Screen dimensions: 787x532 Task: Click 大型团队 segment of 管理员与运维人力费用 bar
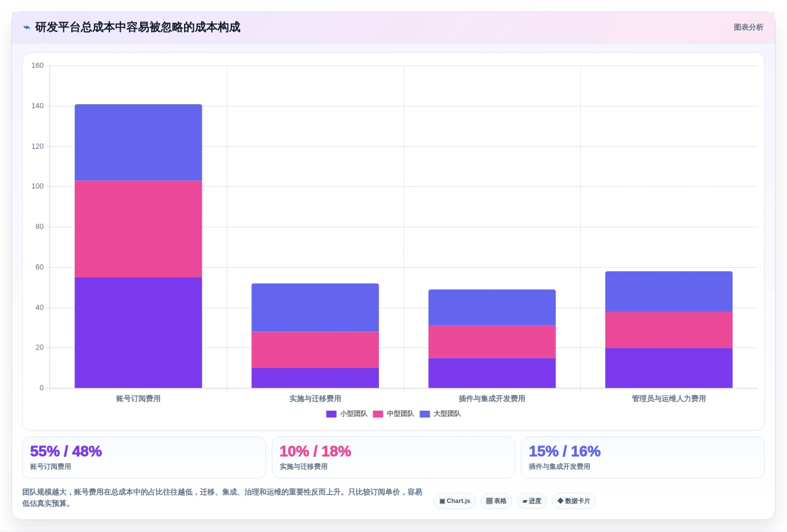tap(669, 292)
